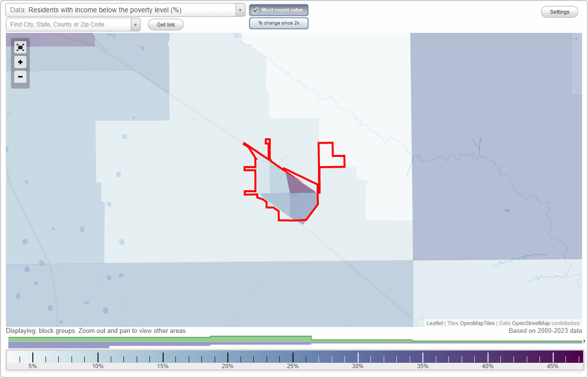588x378 pixels.
Task: Zoom out using the minus icon
Action: [20, 77]
